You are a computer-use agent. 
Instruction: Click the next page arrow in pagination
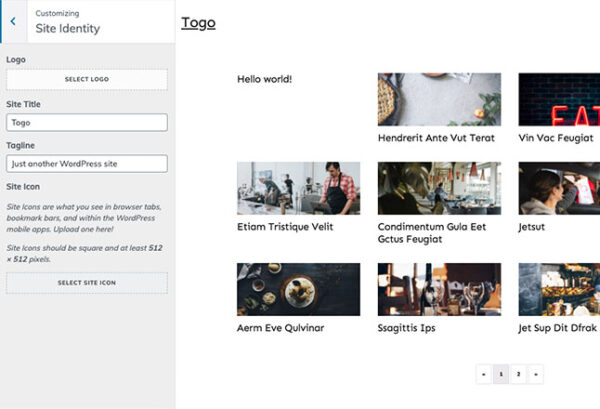[536, 375]
